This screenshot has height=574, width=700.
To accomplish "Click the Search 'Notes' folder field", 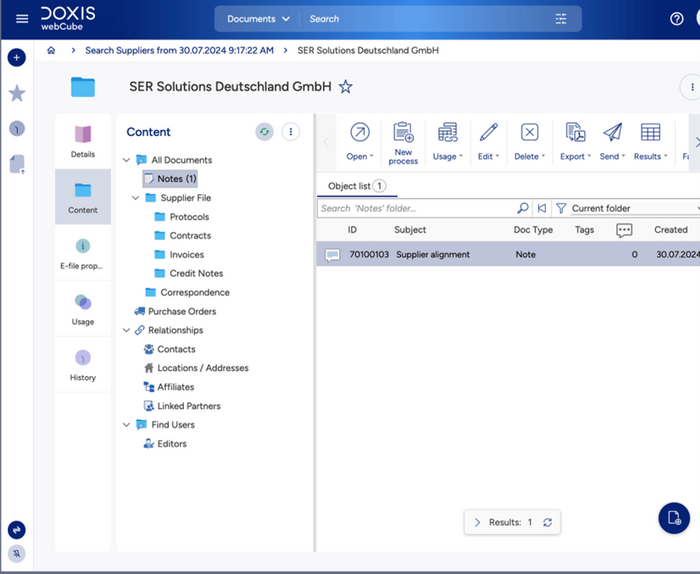I will [x=415, y=208].
